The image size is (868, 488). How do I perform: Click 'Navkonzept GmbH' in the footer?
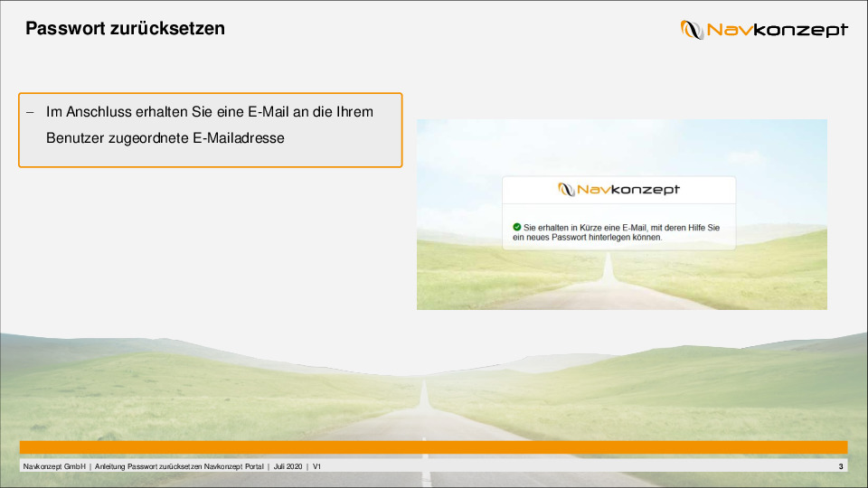coord(54,466)
